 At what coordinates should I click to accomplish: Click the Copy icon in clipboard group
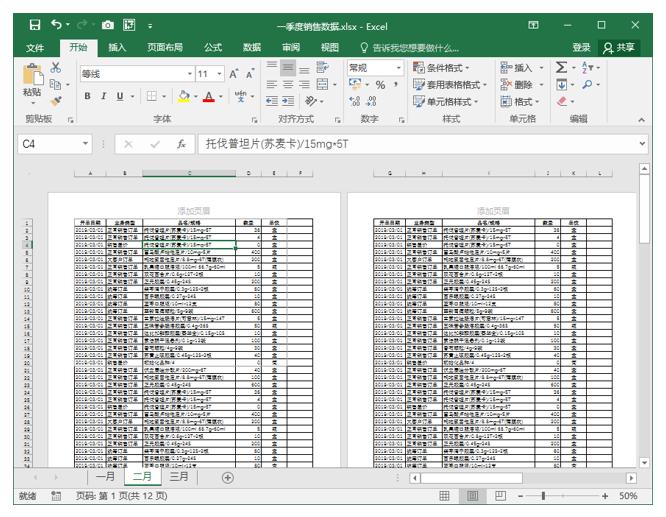tap(55, 84)
